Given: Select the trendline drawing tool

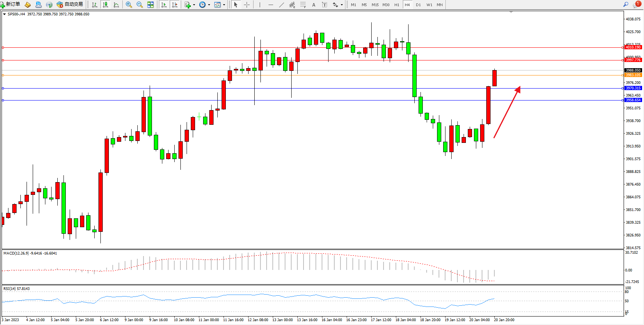Looking at the screenshot, I should (282, 5).
